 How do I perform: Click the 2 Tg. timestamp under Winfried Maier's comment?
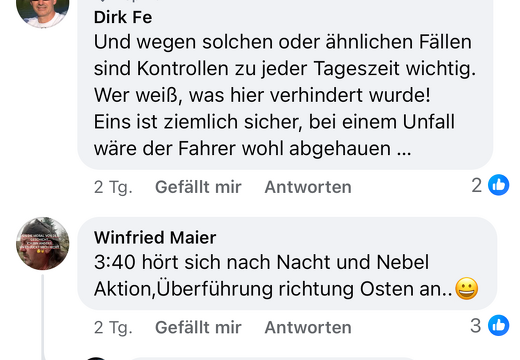tap(113, 327)
